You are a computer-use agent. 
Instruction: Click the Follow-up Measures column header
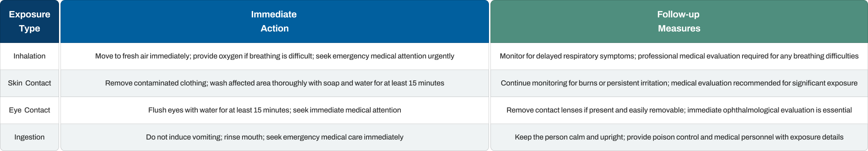679,21
